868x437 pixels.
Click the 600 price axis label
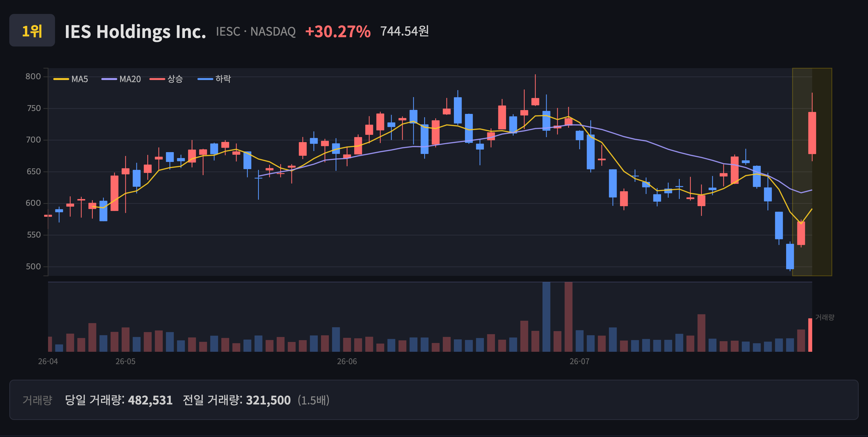(33, 203)
